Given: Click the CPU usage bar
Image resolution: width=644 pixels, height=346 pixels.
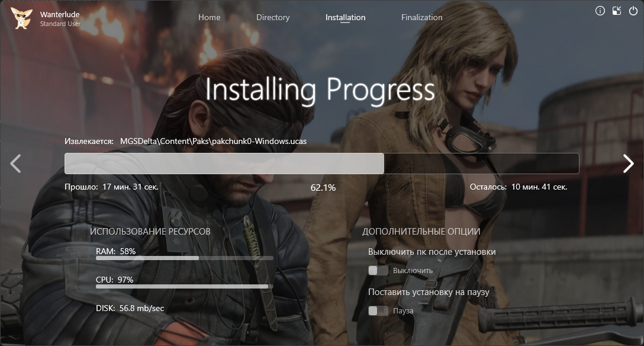Looking at the screenshot, I should pyautogui.click(x=185, y=286).
